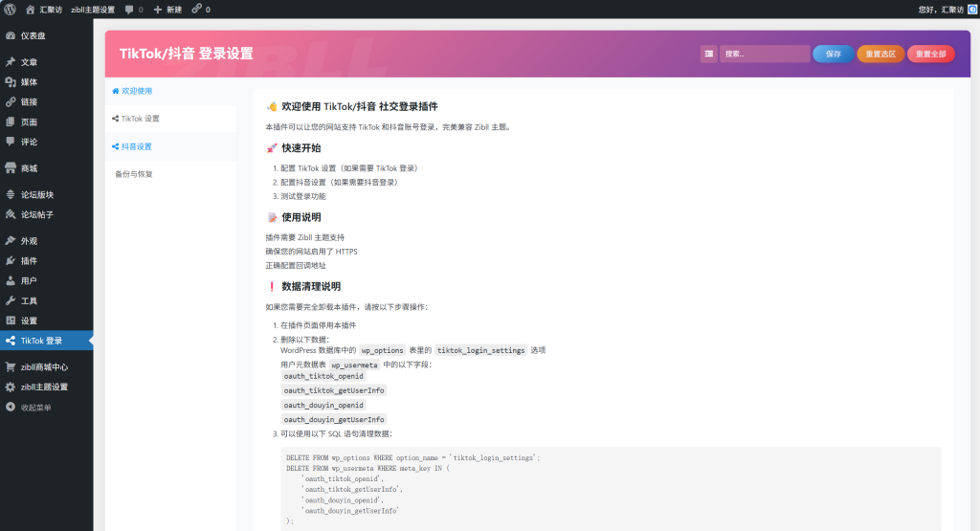Screen dimensions: 980x531
Task: Click the 论坛版块 icon
Action: pyautogui.click(x=11, y=194)
